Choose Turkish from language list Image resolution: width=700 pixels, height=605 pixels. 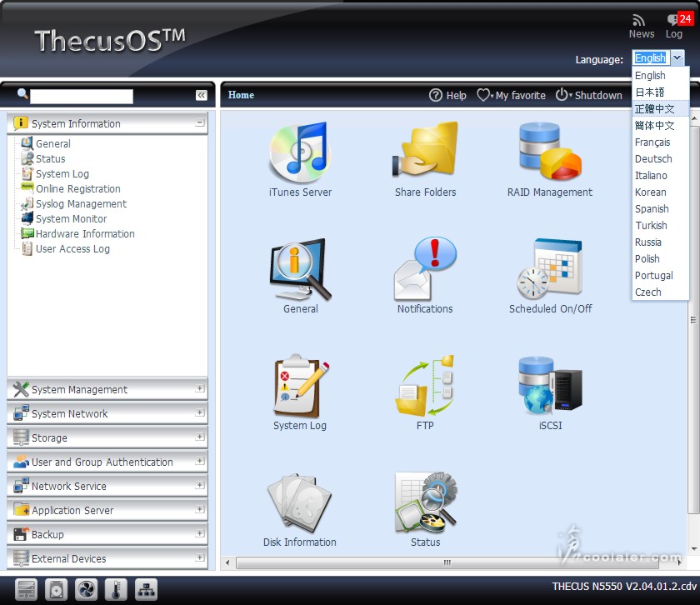tap(660, 226)
